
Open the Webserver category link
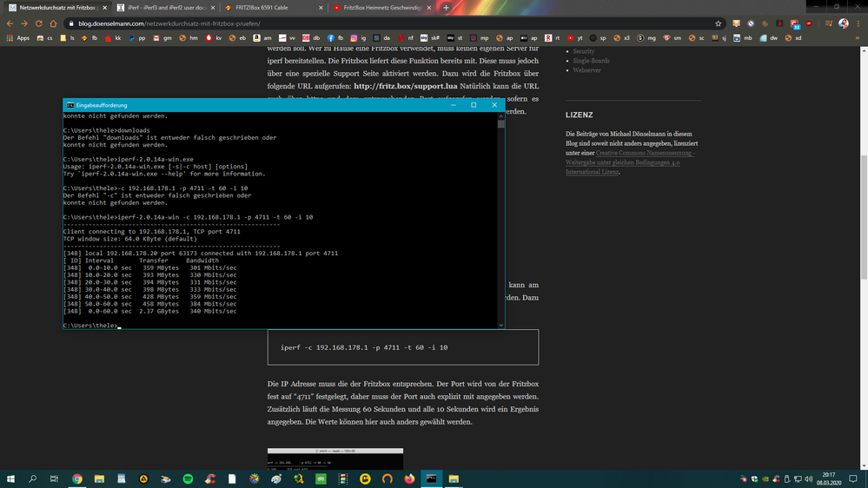(x=586, y=70)
